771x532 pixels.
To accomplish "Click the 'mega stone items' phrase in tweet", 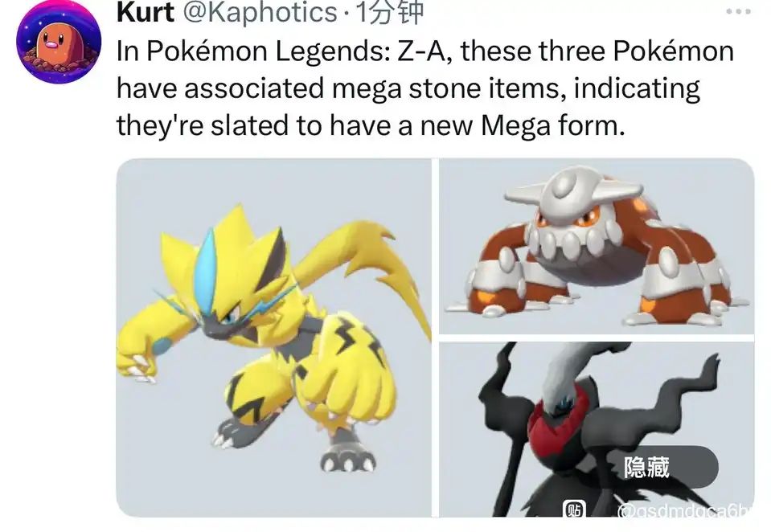I will (448, 88).
